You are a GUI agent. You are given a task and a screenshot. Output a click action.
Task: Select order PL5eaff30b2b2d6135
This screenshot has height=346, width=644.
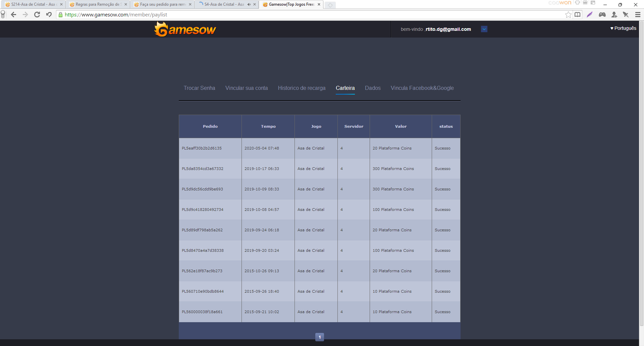coord(202,148)
